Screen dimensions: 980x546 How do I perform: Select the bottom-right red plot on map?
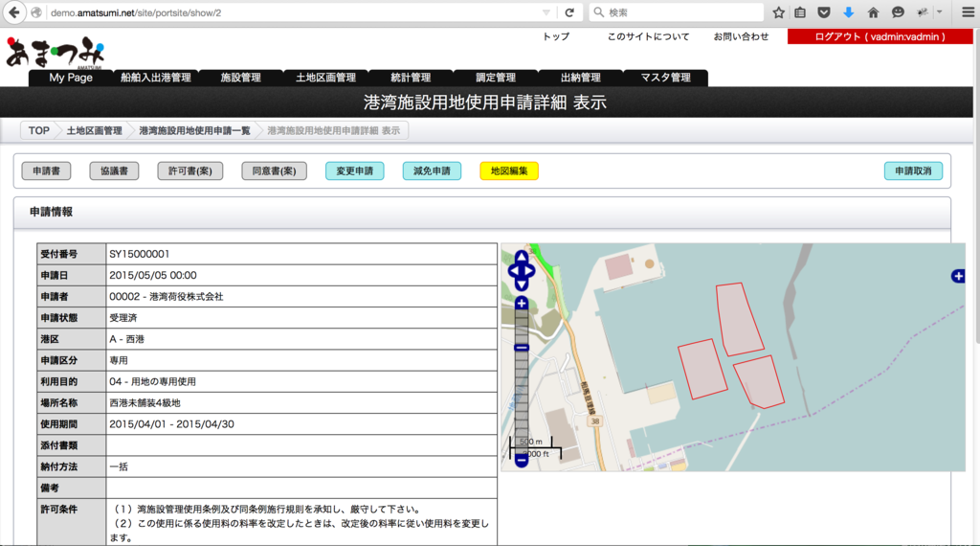759,381
